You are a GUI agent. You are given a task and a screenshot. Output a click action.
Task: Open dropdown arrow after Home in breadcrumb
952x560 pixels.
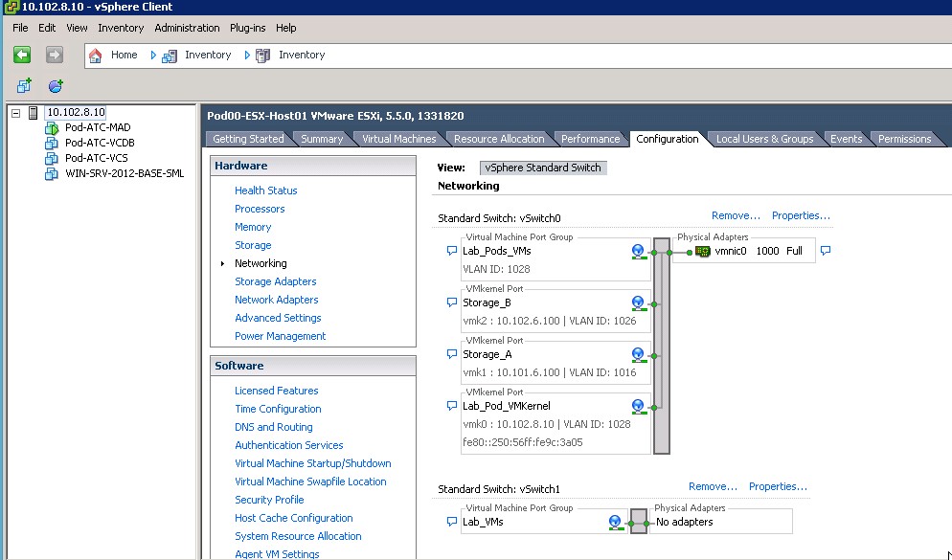153,56
